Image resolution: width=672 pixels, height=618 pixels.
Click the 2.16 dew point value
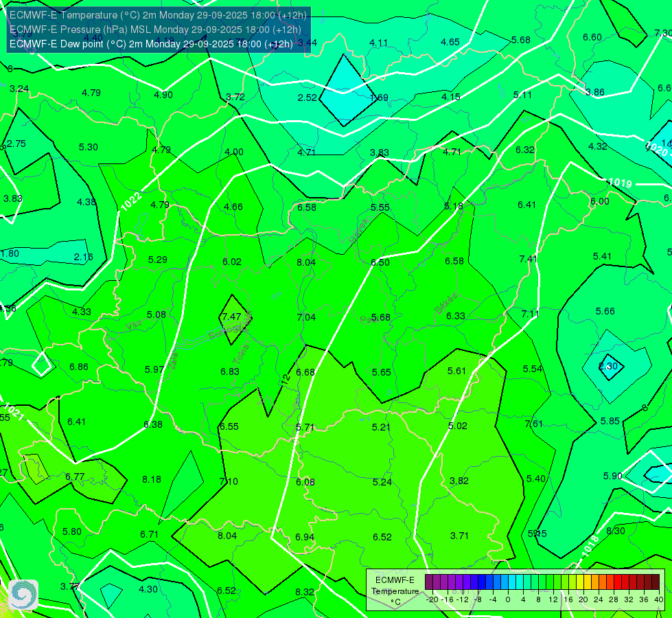(83, 257)
